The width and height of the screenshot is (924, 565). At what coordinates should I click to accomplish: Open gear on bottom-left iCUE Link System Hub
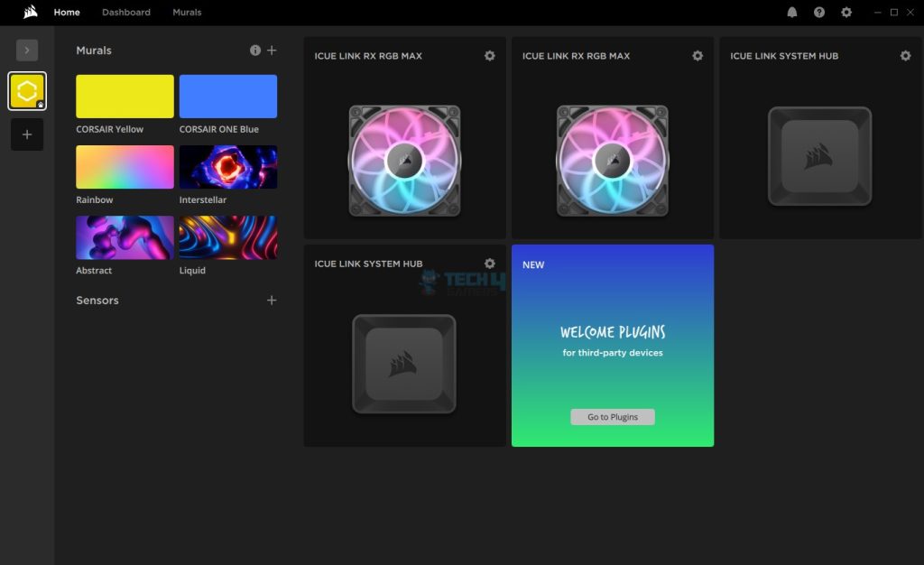[x=490, y=264]
